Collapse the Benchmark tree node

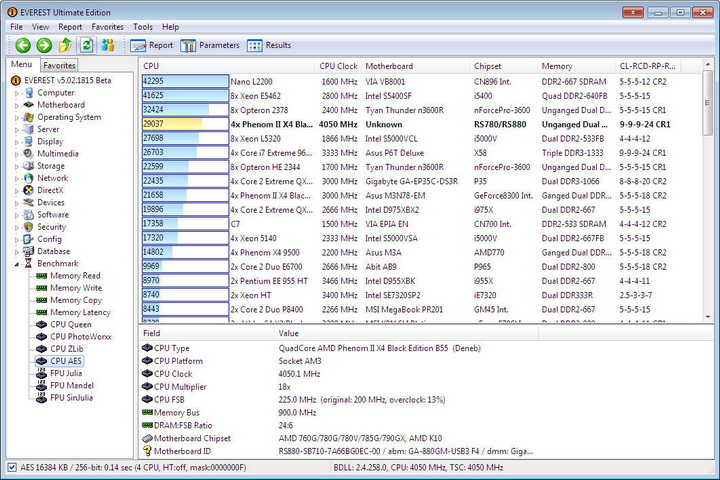(x=17, y=264)
